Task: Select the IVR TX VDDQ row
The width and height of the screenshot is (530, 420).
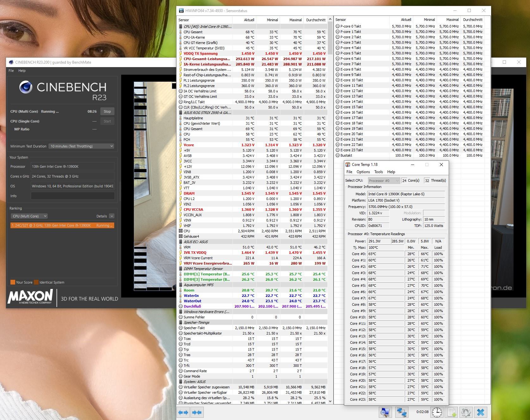Action: tap(252, 253)
